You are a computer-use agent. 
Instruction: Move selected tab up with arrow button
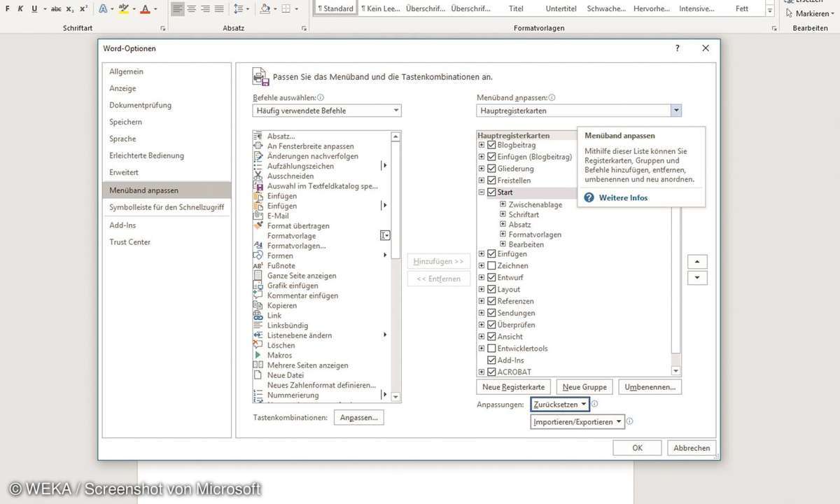coord(697,261)
